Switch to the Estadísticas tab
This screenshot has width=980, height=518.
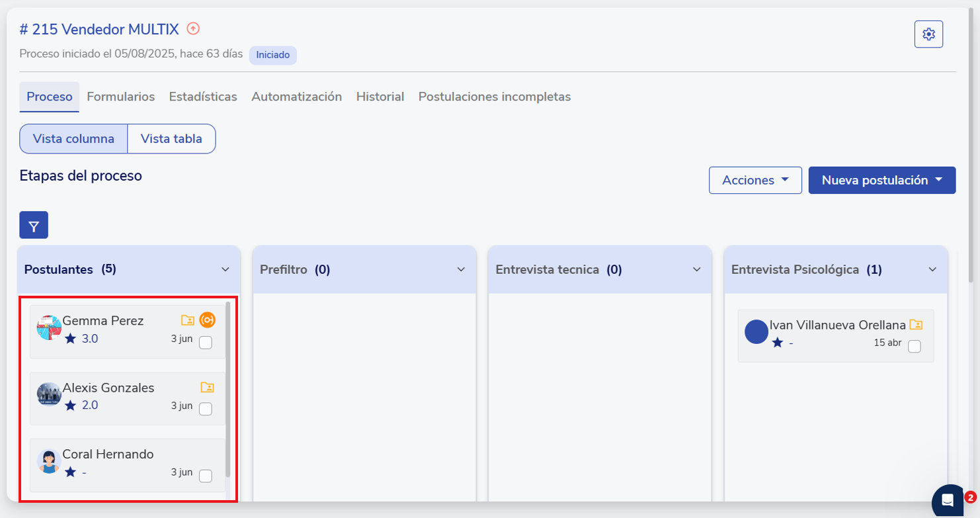point(203,97)
